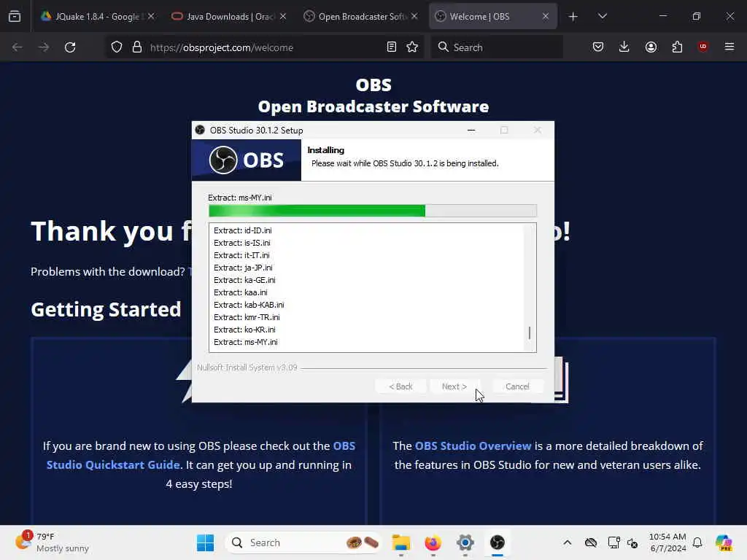The image size is (747, 560).
Task: Select the 'Extract: is-IS.ini' log line
Action: [242, 243]
